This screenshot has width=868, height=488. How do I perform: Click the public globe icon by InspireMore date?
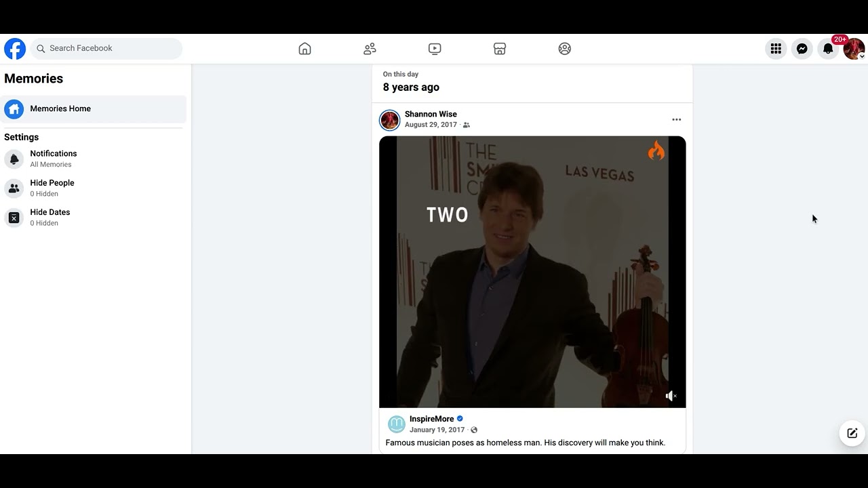[x=474, y=430]
